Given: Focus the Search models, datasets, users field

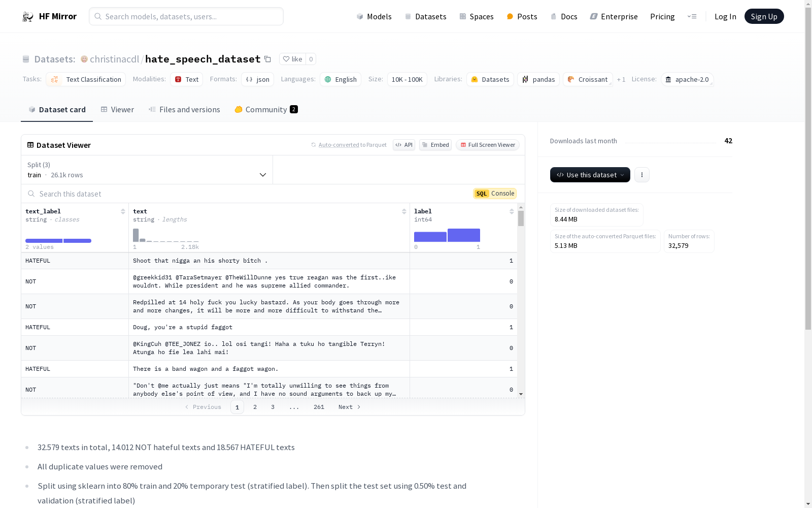Looking at the screenshot, I should 186,16.
